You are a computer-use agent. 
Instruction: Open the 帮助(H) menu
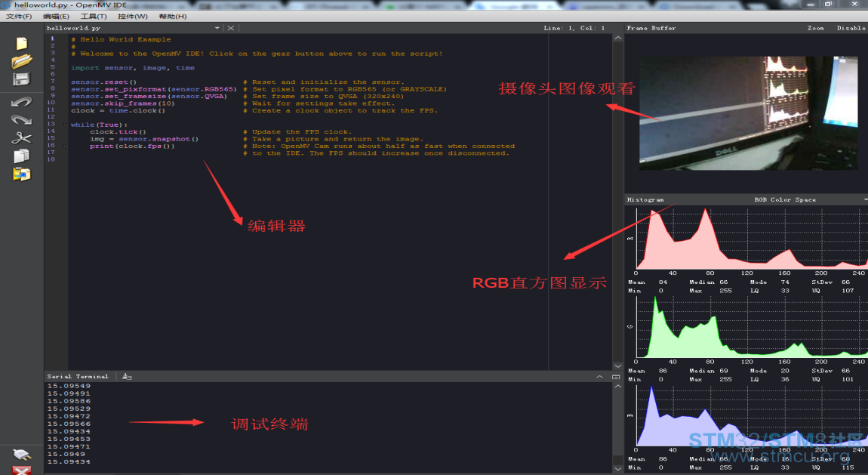tap(172, 16)
